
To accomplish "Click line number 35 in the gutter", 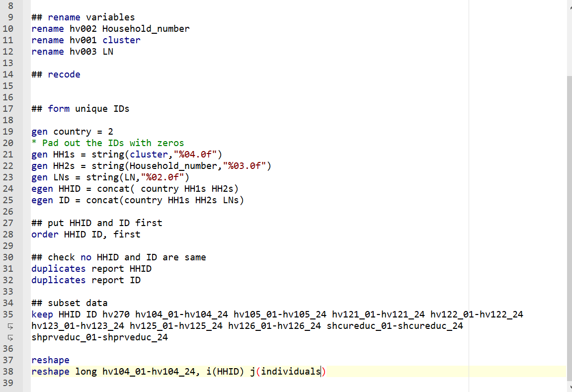I will click(x=8, y=314).
